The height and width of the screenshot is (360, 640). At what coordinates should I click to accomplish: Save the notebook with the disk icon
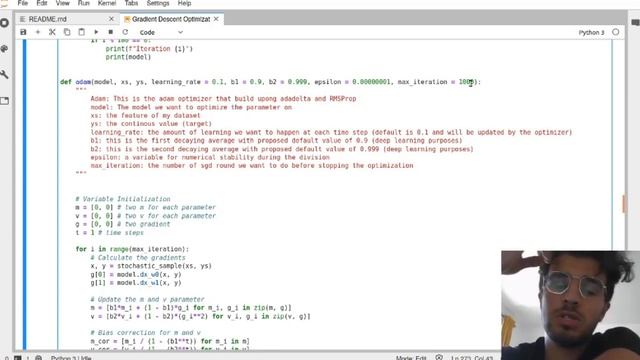[x=23, y=32]
